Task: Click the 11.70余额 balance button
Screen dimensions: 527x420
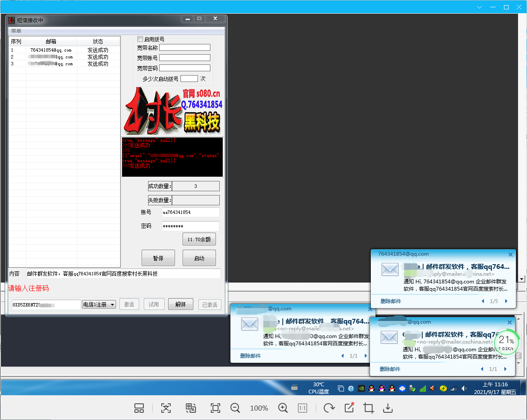Action: coord(199,239)
